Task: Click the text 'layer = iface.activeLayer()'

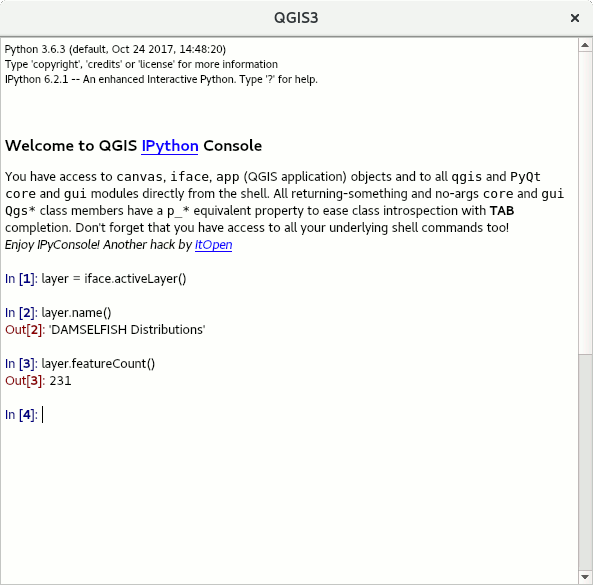Action: pos(114,279)
